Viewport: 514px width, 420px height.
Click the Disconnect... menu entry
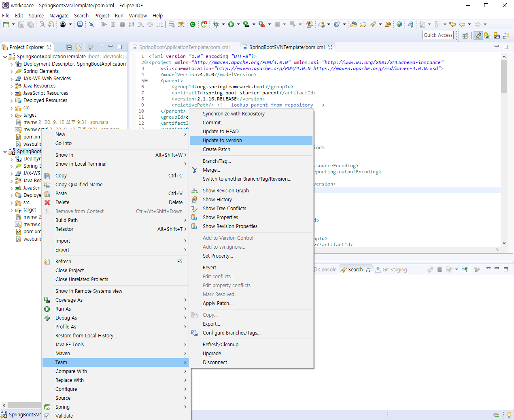251,362
